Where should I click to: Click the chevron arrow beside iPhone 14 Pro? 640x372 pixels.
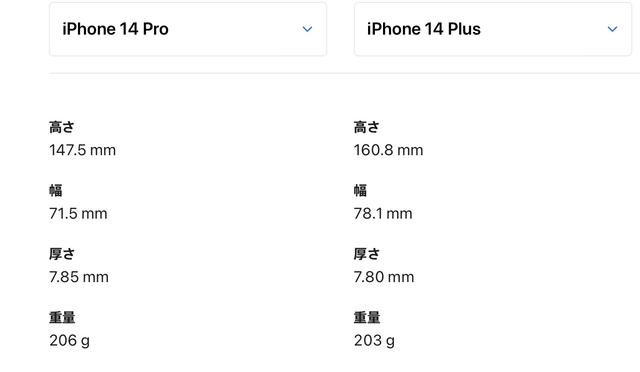click(x=307, y=29)
